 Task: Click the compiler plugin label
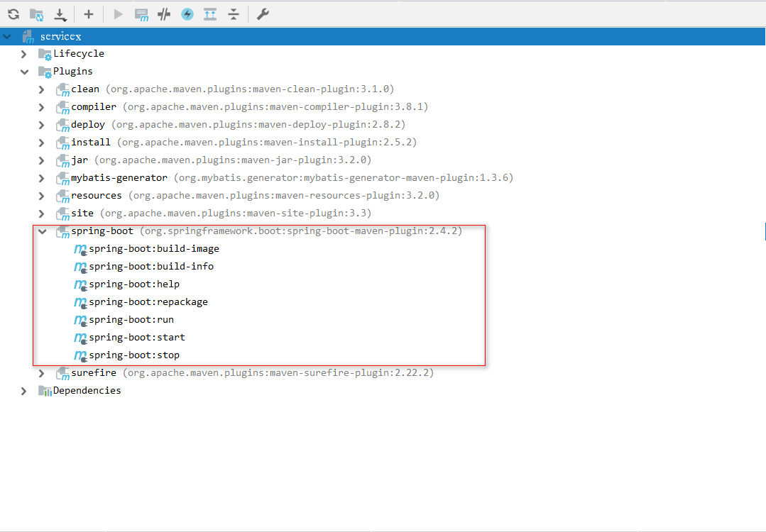94,107
